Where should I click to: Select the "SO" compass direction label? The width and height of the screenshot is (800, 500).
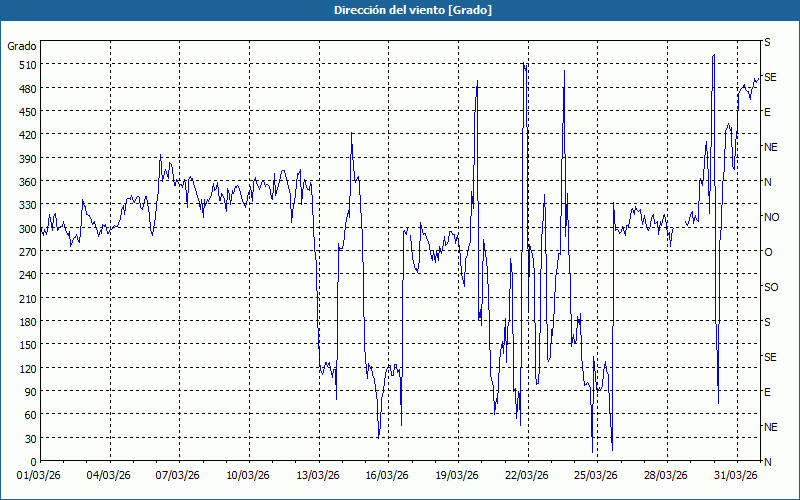pos(771,287)
